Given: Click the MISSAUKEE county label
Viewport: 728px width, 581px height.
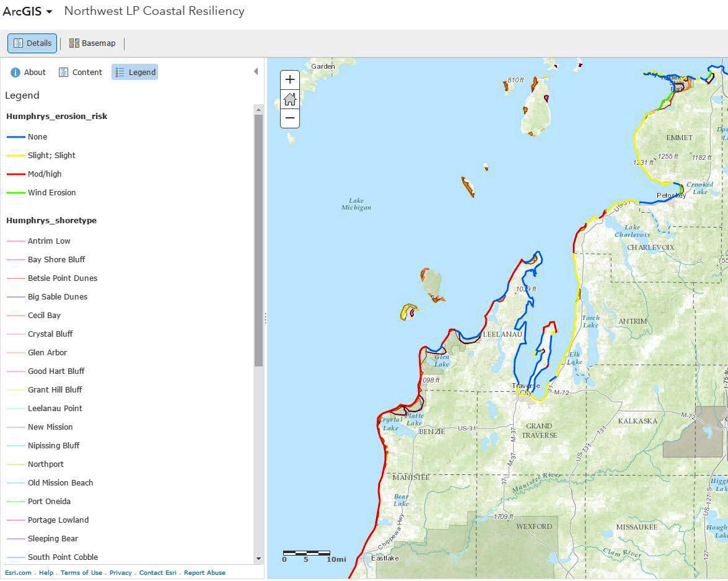Looking at the screenshot, I should tap(636, 527).
